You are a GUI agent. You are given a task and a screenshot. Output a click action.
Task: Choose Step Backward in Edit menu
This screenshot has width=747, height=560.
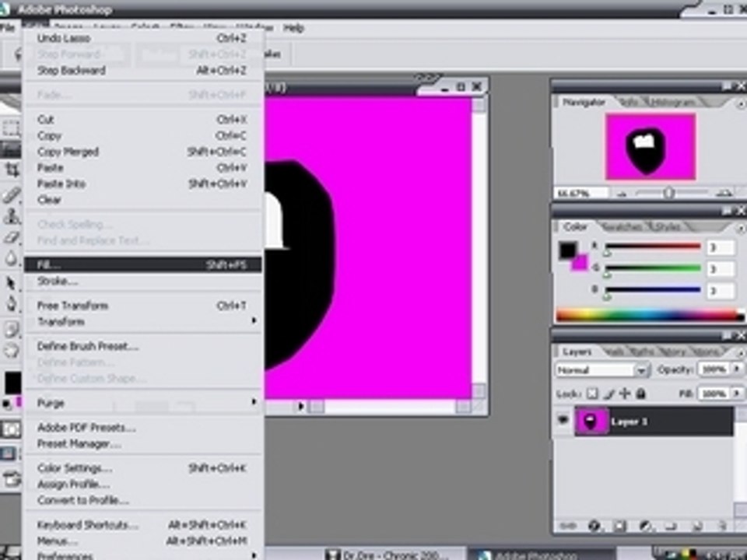point(143,71)
